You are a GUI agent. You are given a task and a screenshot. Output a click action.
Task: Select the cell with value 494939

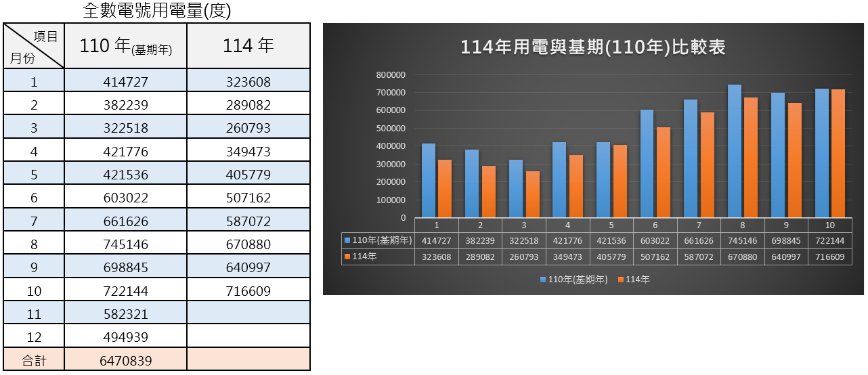pyautogui.click(x=126, y=337)
